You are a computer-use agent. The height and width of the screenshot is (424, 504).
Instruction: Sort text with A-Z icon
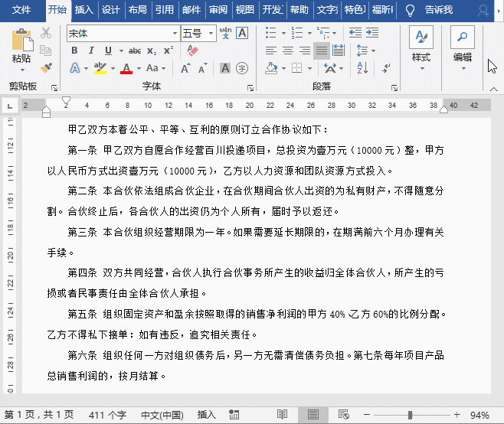[362, 68]
